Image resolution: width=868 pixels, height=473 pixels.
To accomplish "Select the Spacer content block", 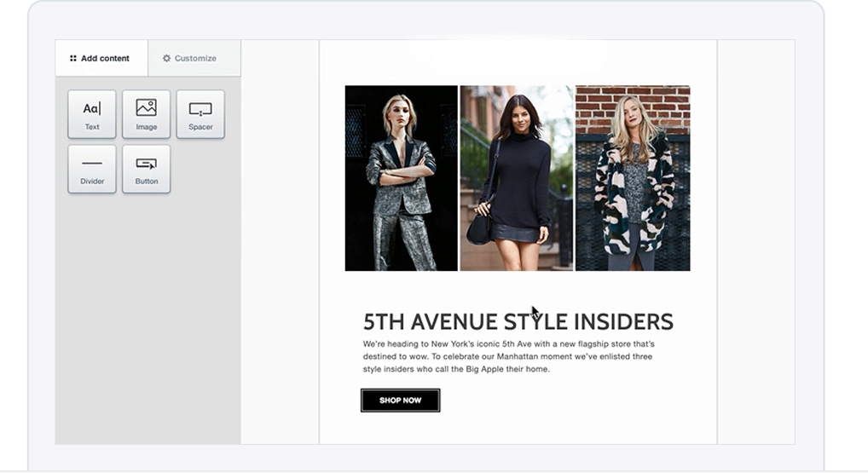I will click(x=200, y=114).
